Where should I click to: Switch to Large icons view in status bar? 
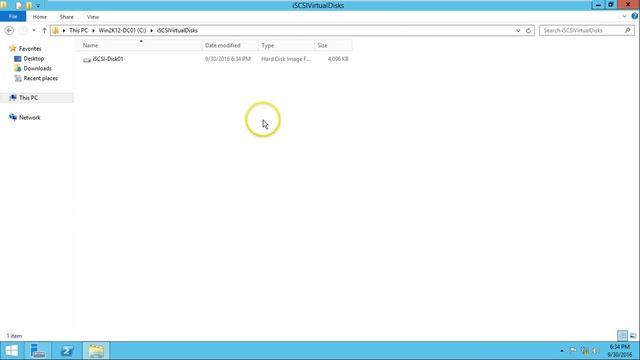(633, 336)
